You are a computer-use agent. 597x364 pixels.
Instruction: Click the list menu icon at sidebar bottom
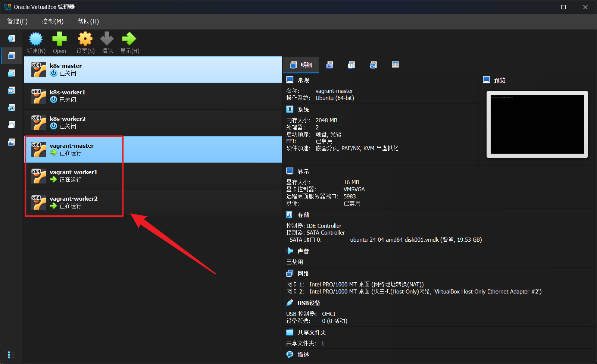pyautogui.click(x=12, y=355)
